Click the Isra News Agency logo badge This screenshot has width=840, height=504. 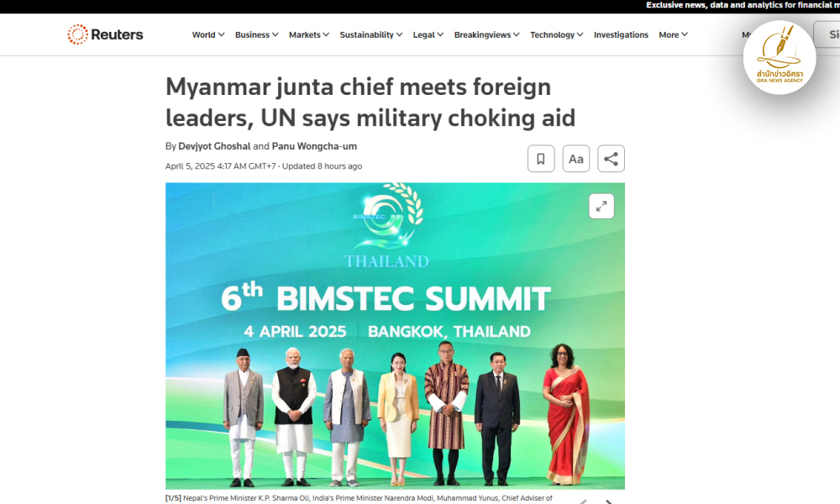point(780,58)
